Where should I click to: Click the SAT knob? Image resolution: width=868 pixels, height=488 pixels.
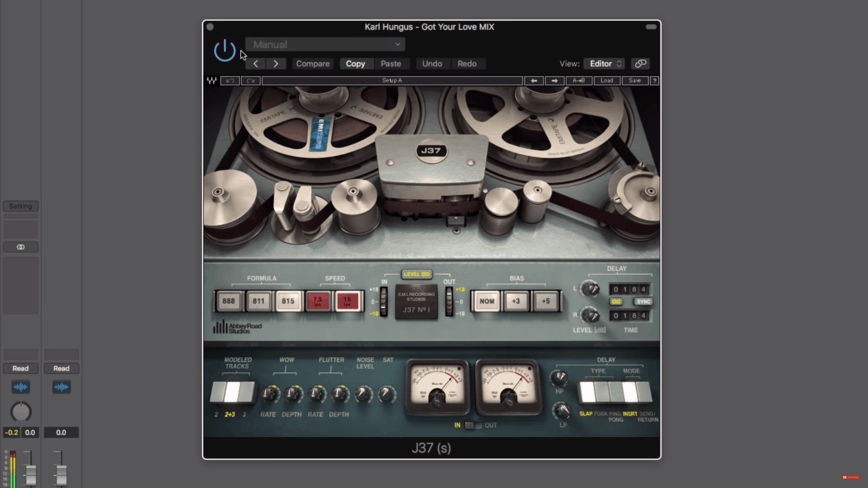[386, 394]
